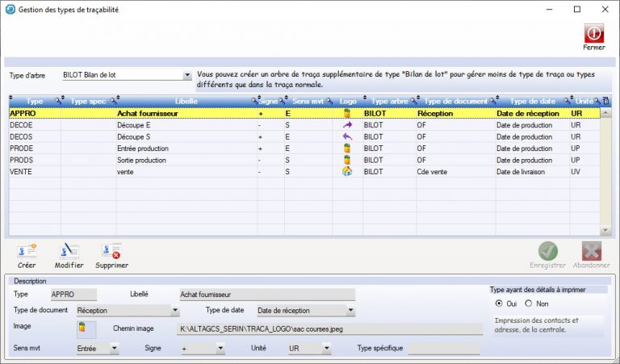Click the shopping bag image in Description
This screenshot has height=364, width=620.
pyautogui.click(x=82, y=328)
